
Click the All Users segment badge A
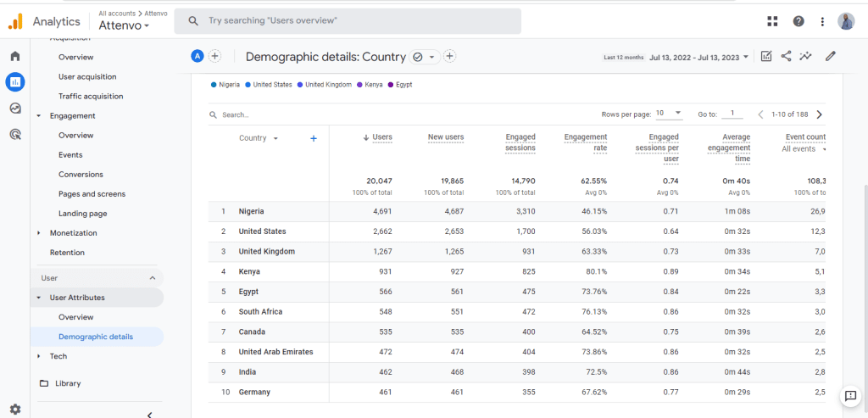coord(198,56)
